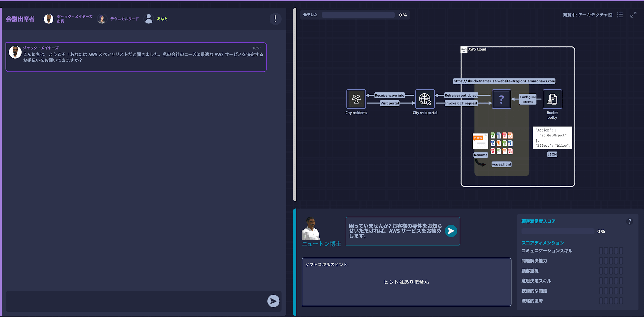Open the architecture diagram list icon
This screenshot has height=317, width=644.
[x=620, y=15]
